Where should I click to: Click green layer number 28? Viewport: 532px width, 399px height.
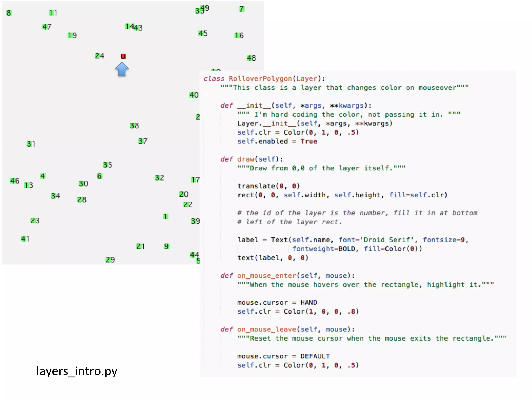click(80, 200)
